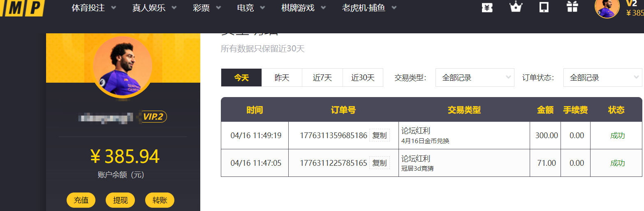
Task: Click the 时间 column header
Action: tap(255, 110)
